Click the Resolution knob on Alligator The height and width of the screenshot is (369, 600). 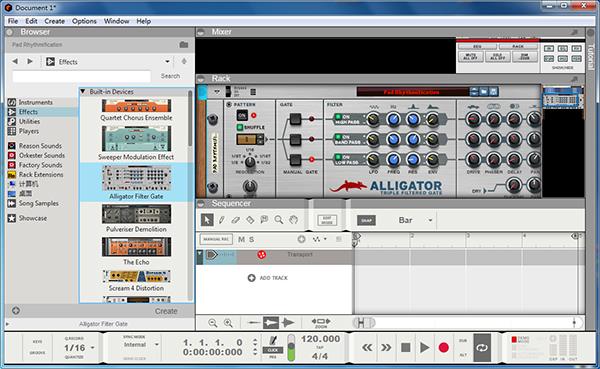point(250,162)
